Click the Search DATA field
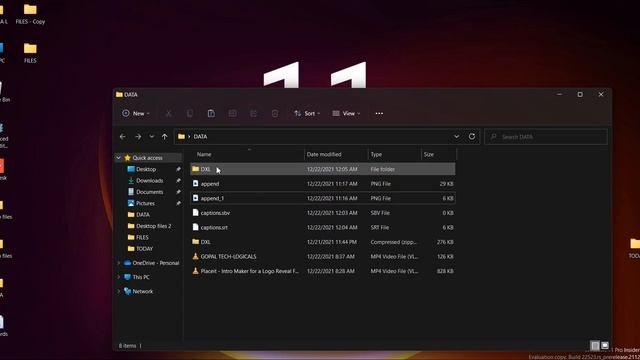 546,137
